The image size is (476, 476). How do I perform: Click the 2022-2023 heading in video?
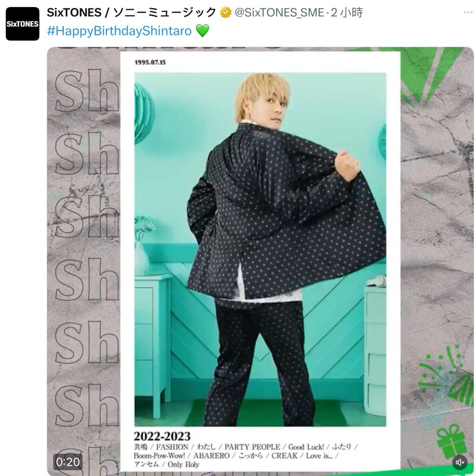click(162, 436)
